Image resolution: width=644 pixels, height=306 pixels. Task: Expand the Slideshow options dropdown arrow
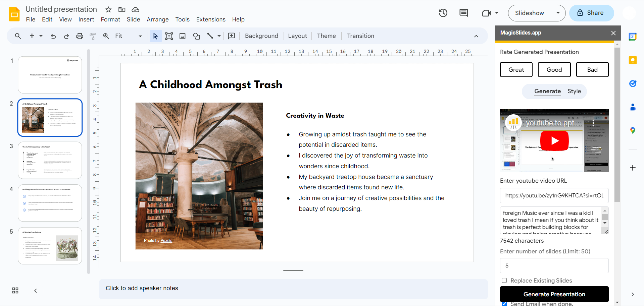[x=558, y=13]
